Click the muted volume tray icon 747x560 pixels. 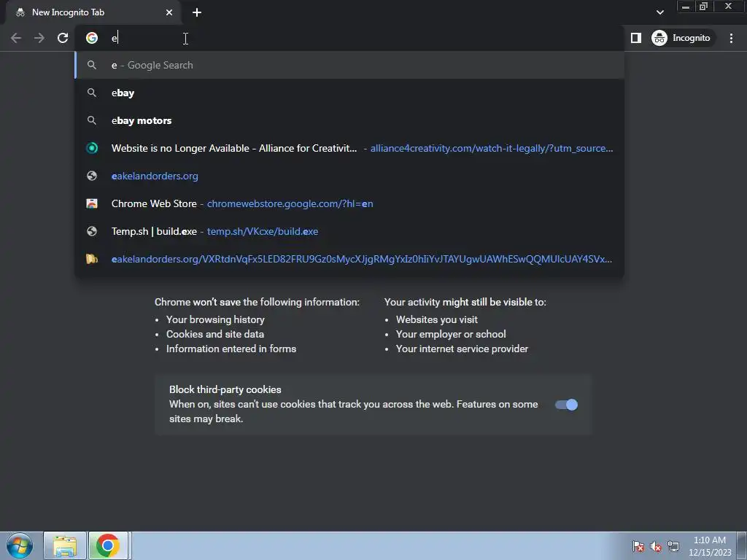tap(656, 546)
